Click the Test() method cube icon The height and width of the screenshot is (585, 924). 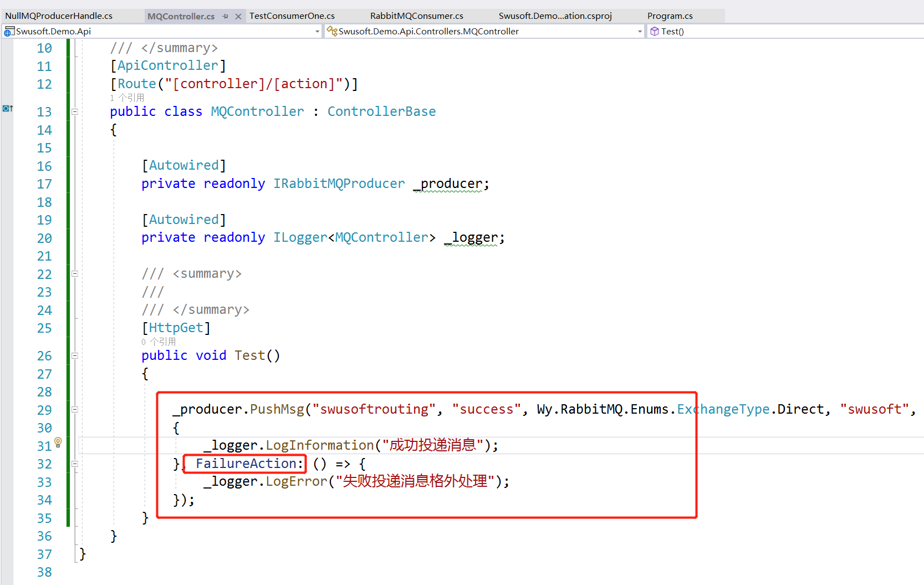[655, 32]
